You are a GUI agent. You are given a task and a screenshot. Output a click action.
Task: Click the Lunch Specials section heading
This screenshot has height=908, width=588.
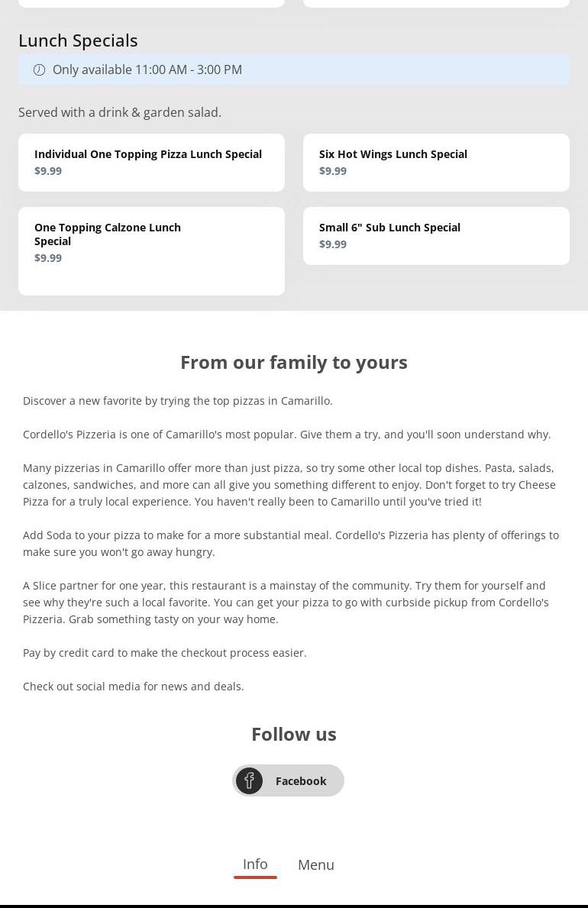pos(78,40)
